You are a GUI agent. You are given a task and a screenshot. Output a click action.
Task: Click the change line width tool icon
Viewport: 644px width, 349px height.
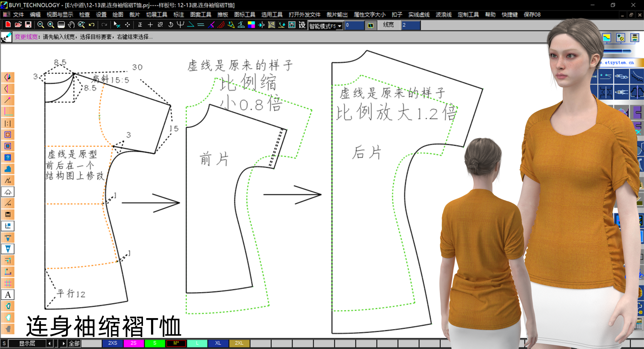click(6, 37)
